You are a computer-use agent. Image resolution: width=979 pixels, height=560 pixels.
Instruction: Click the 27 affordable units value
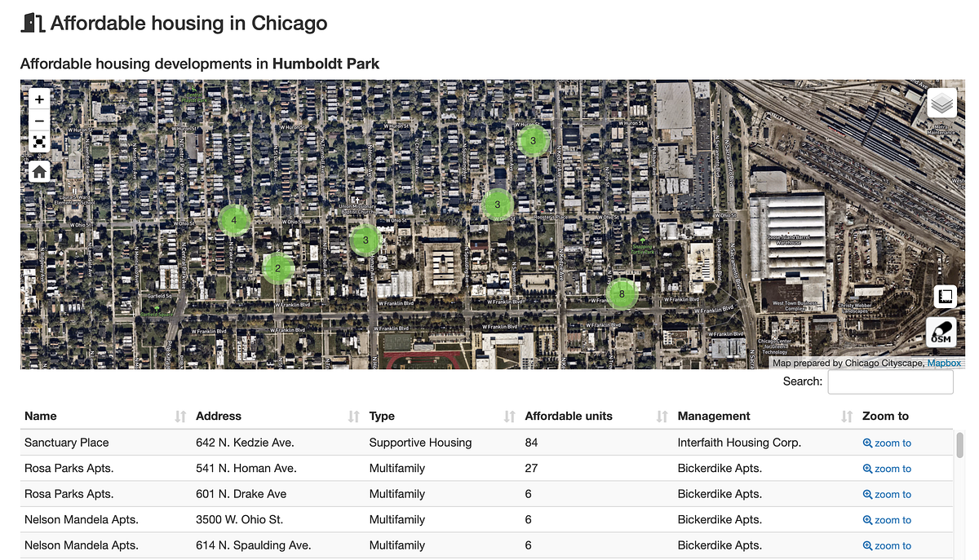coord(532,469)
